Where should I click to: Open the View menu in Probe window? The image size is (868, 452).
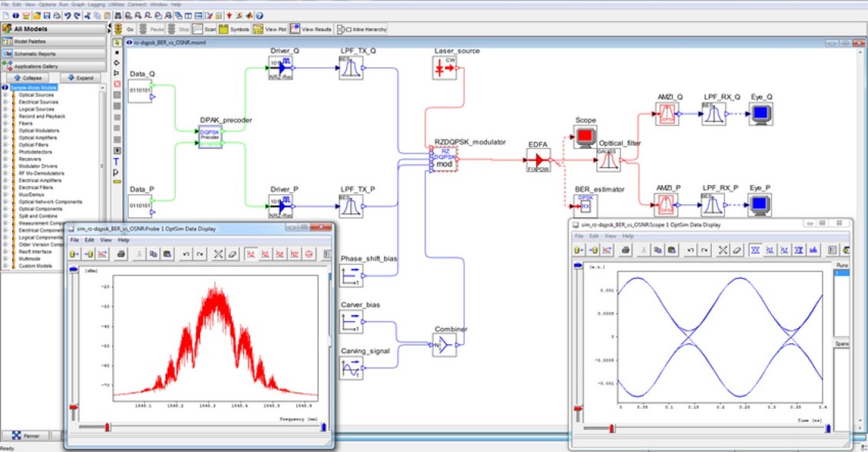(x=105, y=240)
